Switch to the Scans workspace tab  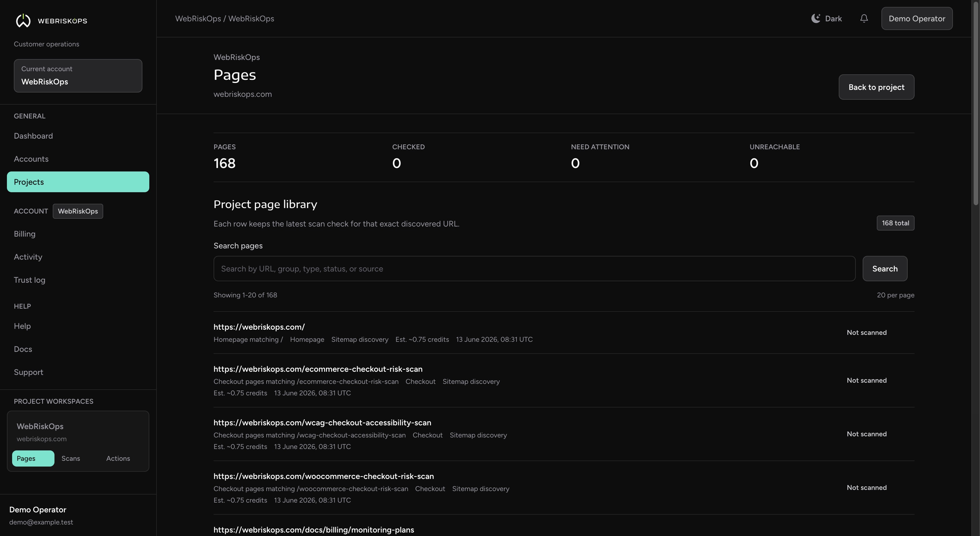tap(71, 458)
